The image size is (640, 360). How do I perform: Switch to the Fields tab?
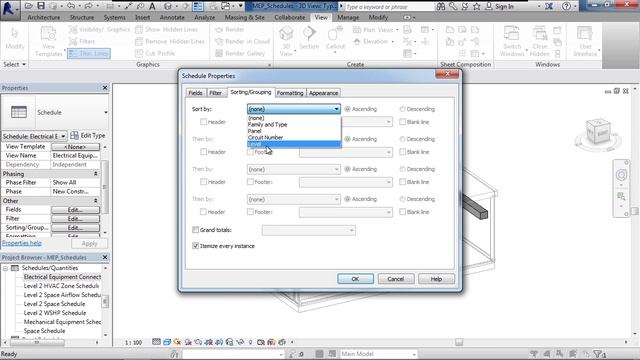[x=195, y=93]
